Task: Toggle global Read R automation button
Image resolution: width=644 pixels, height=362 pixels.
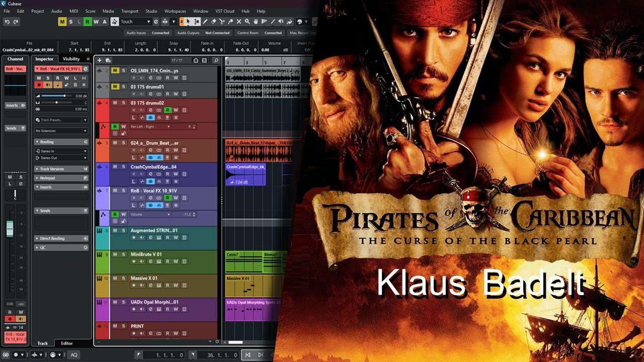Action: (88, 22)
